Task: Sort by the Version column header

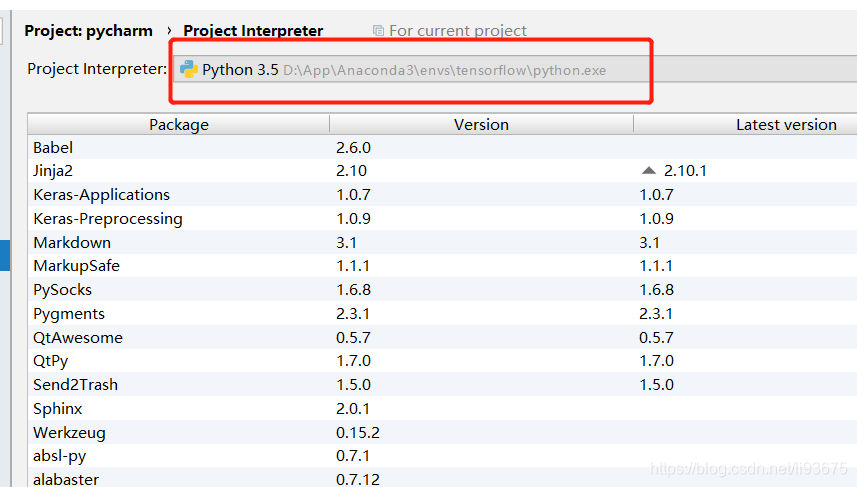Action: point(482,125)
